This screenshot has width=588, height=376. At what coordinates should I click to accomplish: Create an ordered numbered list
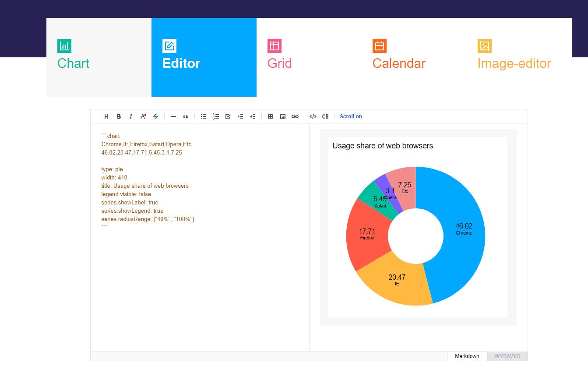pos(216,116)
